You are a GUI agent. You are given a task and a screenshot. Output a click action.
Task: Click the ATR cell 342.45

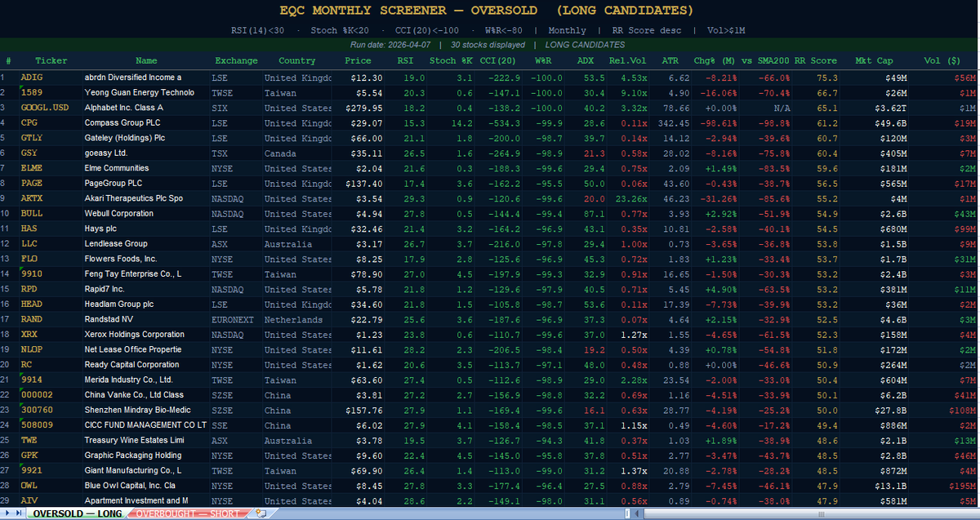670,122
